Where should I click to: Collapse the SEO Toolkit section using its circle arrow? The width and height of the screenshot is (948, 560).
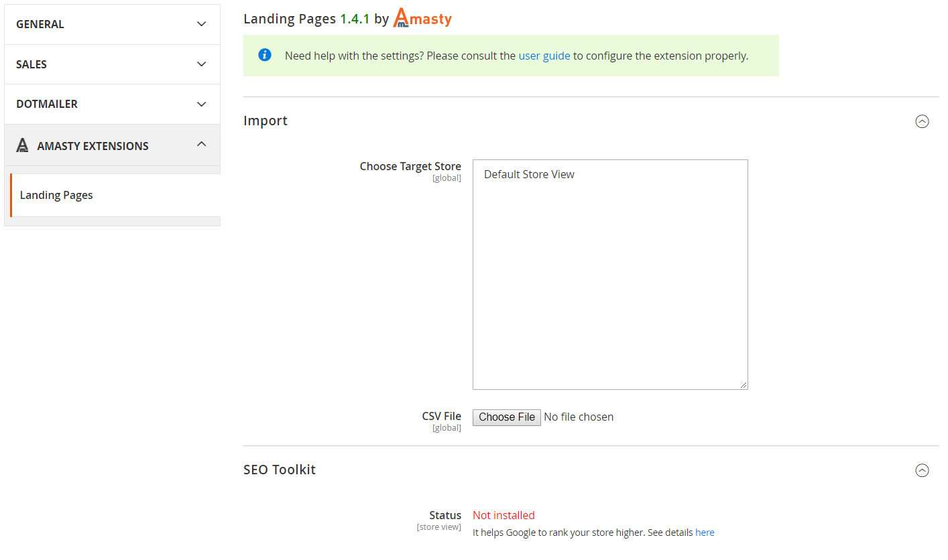pyautogui.click(x=922, y=470)
